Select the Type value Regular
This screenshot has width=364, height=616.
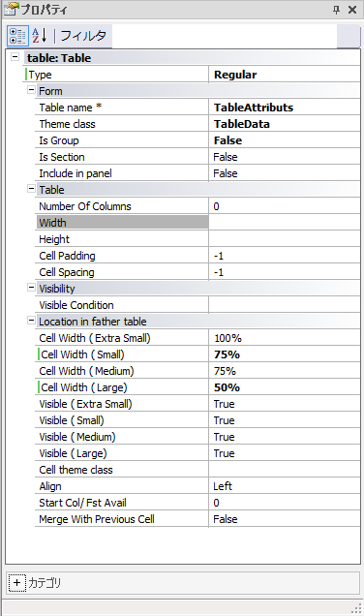pos(285,75)
